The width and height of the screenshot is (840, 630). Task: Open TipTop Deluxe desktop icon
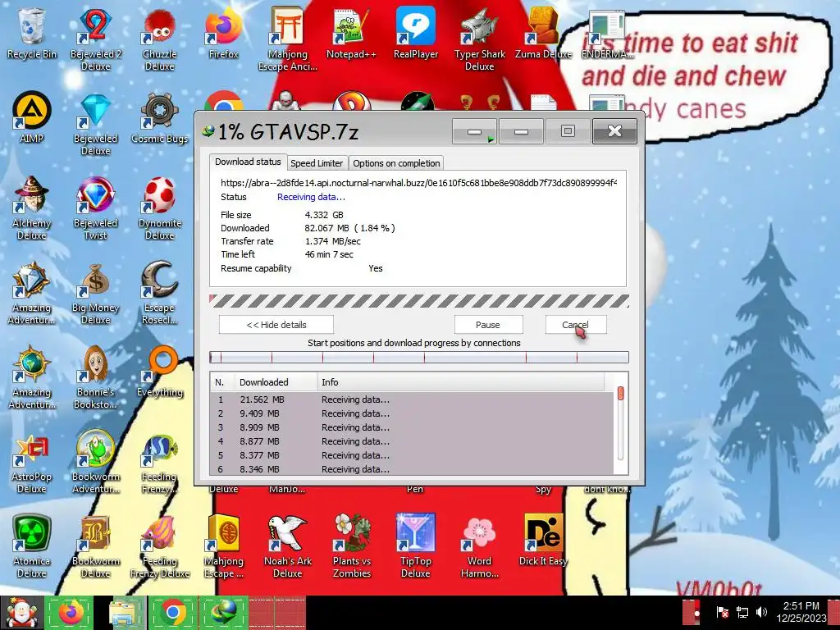[x=416, y=546]
